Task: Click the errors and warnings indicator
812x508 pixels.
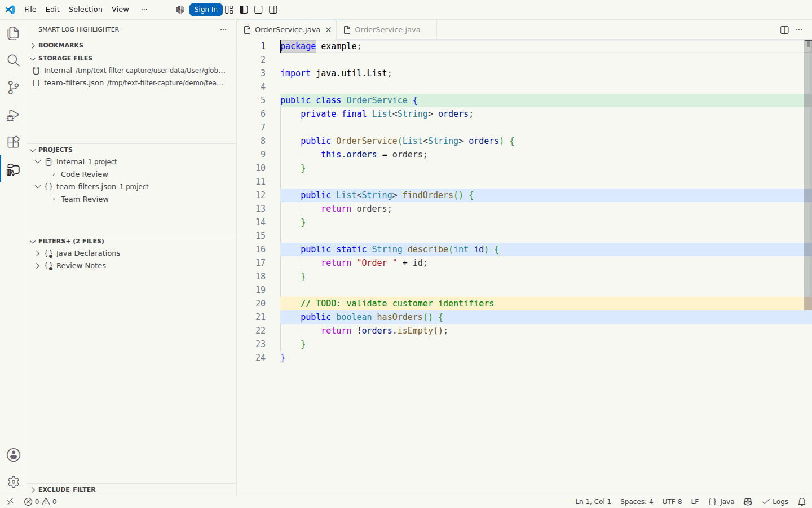Action: [41, 502]
